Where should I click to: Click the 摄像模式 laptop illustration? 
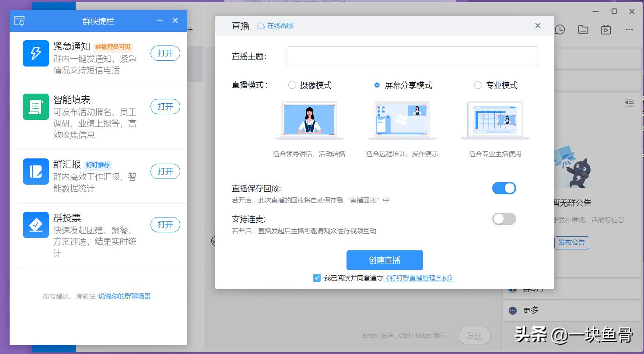point(309,120)
